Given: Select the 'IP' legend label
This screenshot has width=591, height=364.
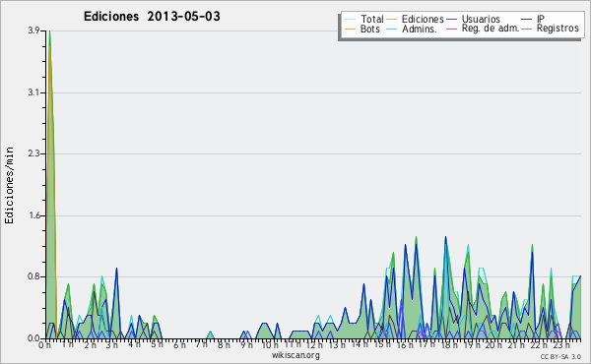Looking at the screenshot, I should pos(541,19).
